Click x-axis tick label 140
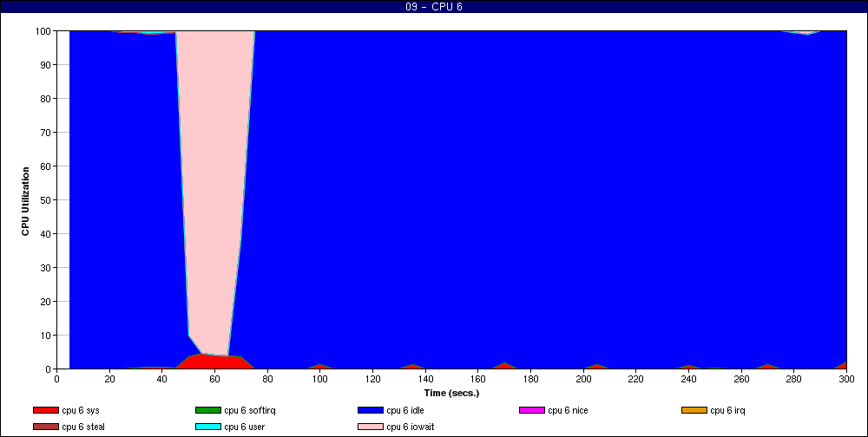Image resolution: width=868 pixels, height=437 pixels. click(x=425, y=379)
